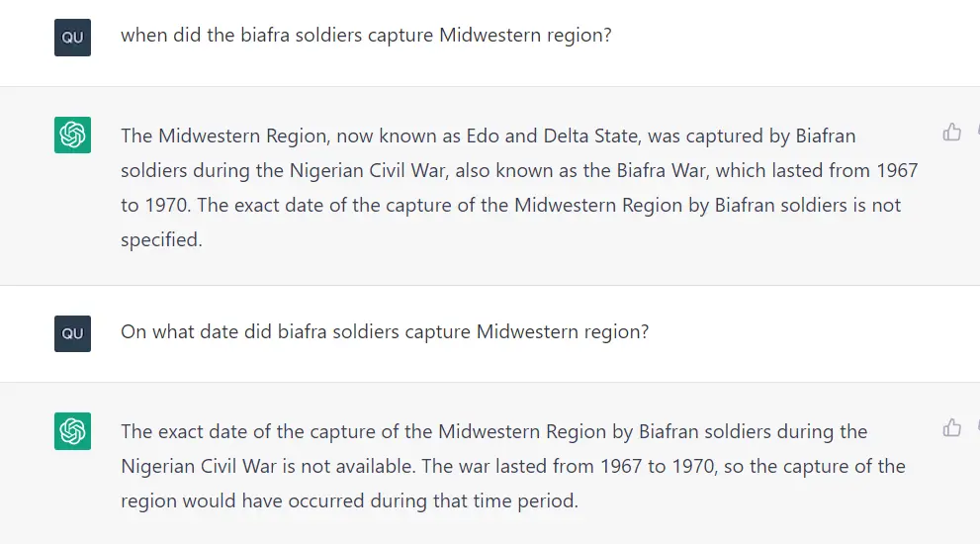Image resolution: width=980 pixels, height=544 pixels.
Task: Click the QU avatar beside "when did the biafra" question
Action: point(72,38)
